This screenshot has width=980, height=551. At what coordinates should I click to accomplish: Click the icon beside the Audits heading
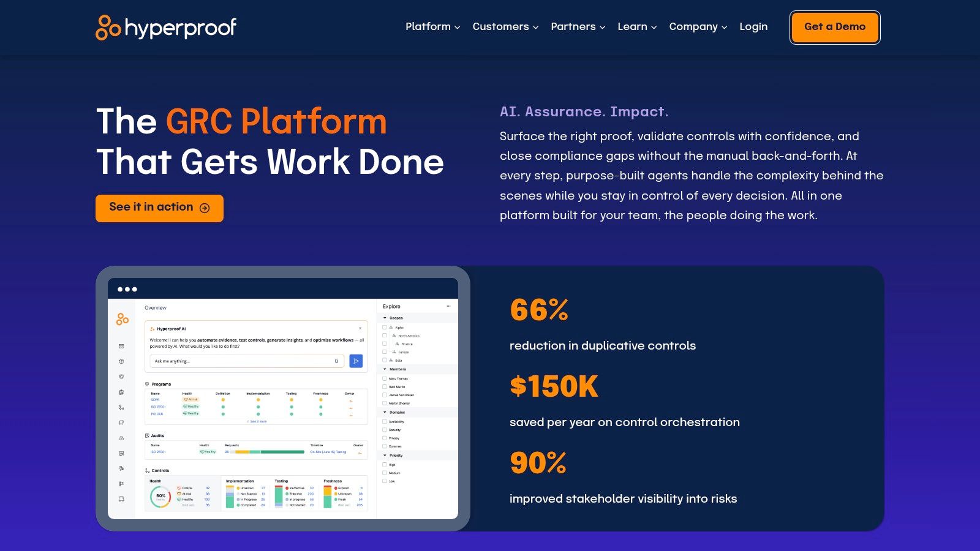[147, 435]
